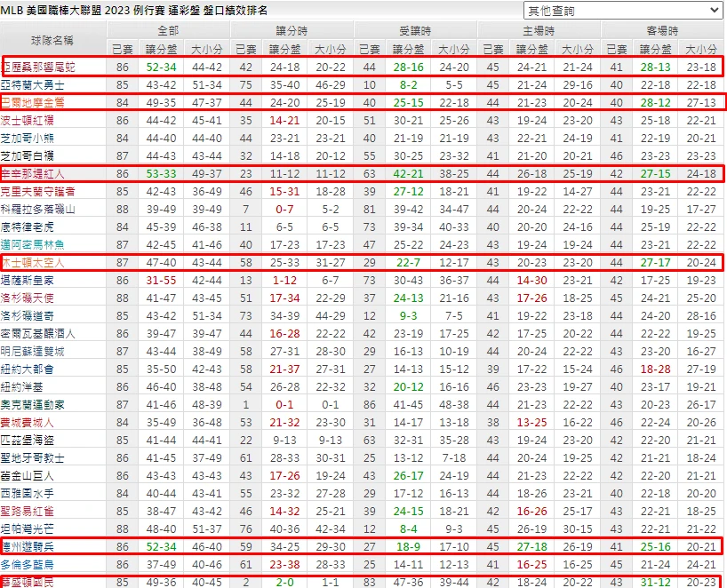Click the 球隊名稱 column header
This screenshot has width=727, height=588.
[x=52, y=40]
